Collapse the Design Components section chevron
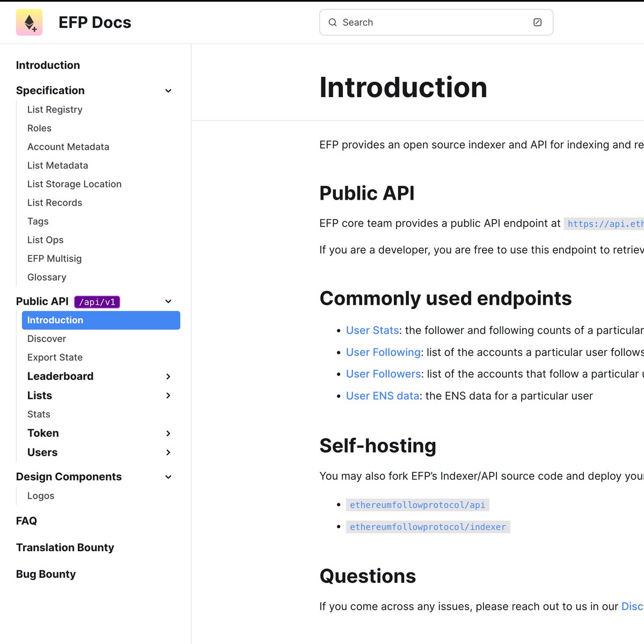 click(168, 477)
